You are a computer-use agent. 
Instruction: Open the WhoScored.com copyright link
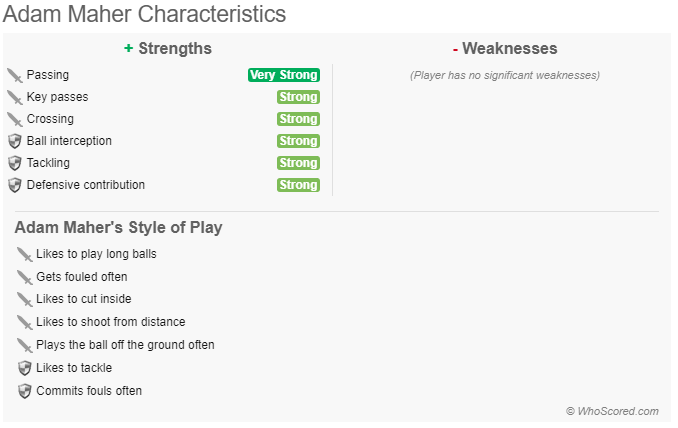click(612, 411)
